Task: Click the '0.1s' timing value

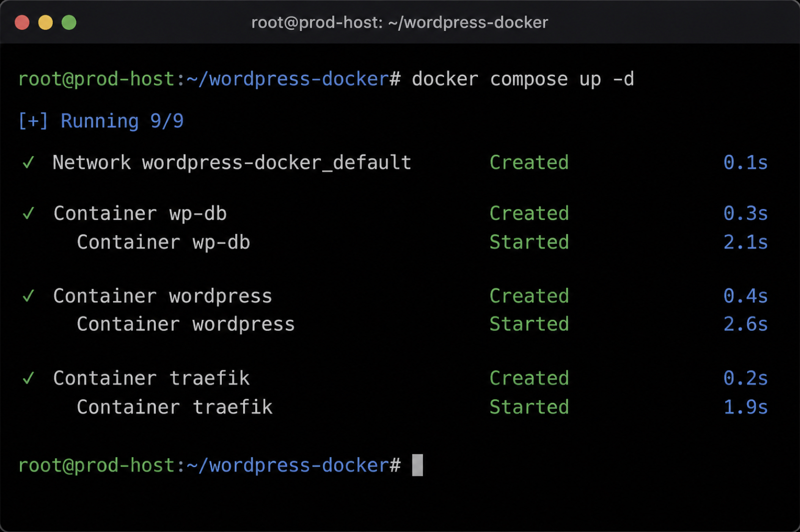Action: click(x=746, y=163)
